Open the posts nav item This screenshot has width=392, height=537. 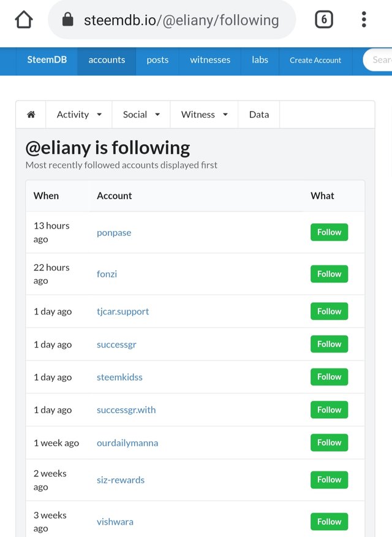pos(157,60)
